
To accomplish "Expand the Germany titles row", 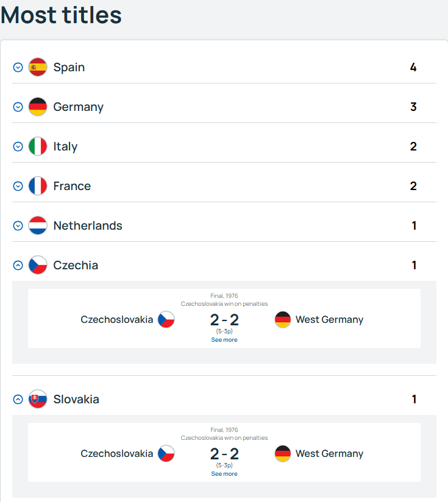I will click(x=18, y=107).
